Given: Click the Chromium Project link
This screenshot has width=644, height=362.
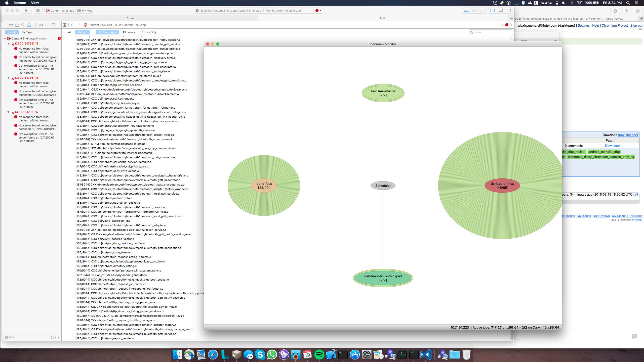Looking at the screenshot, I should coord(614,25).
